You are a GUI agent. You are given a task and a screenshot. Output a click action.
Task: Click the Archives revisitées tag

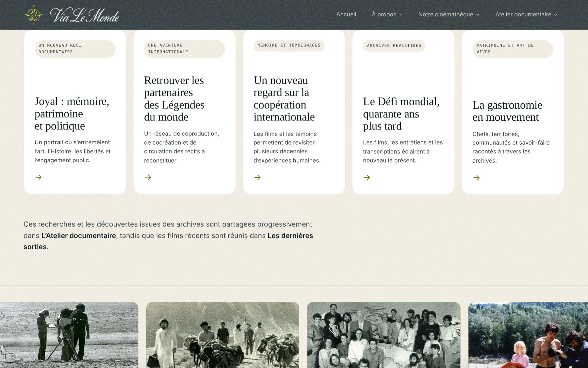coord(394,45)
